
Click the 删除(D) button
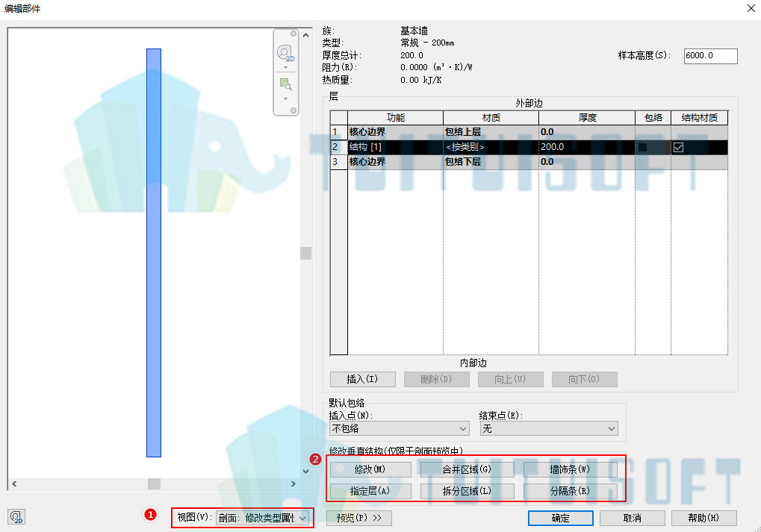(x=436, y=379)
